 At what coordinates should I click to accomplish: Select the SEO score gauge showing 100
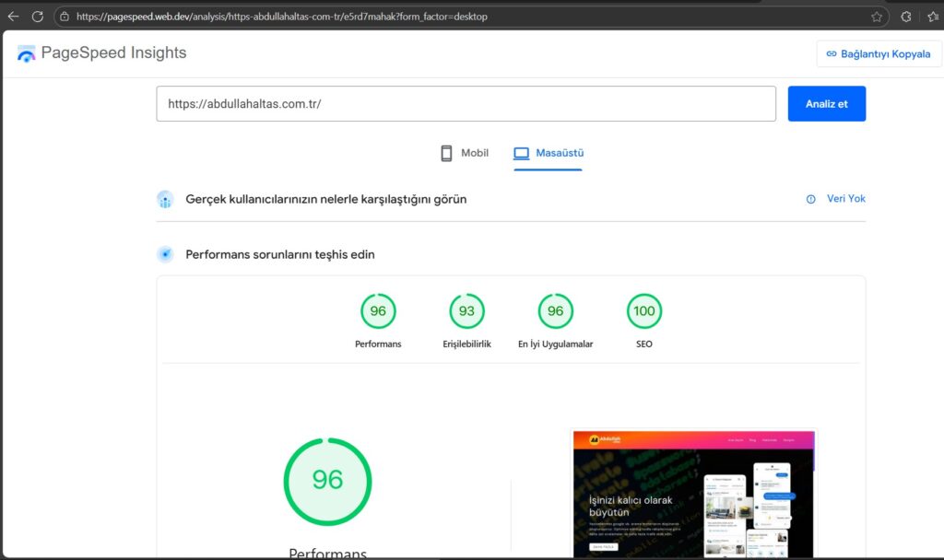(643, 311)
